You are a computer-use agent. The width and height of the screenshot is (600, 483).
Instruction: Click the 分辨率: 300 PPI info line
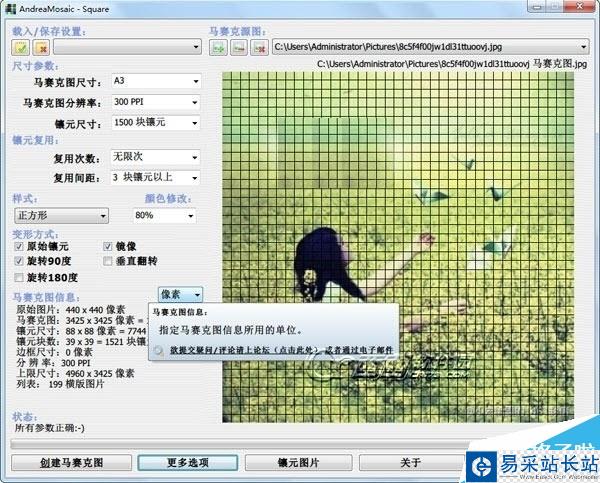pyautogui.click(x=53, y=363)
